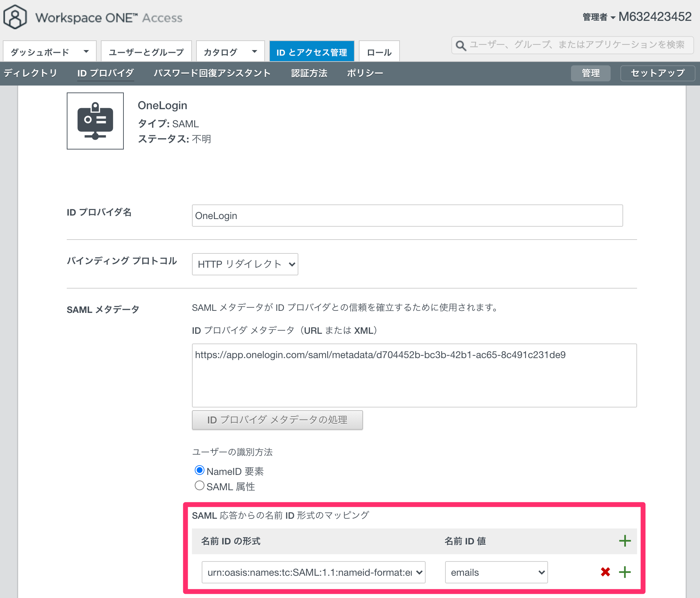Viewport: 700px width, 598px height.
Task: Open the ロール tab
Action: coord(379,52)
